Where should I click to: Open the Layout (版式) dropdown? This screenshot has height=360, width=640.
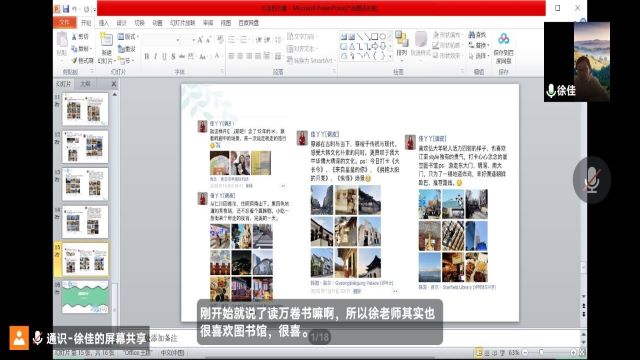[x=129, y=37]
